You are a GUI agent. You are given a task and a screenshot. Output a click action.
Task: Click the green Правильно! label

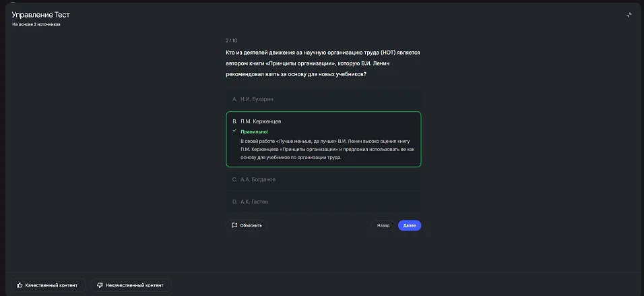click(x=254, y=131)
